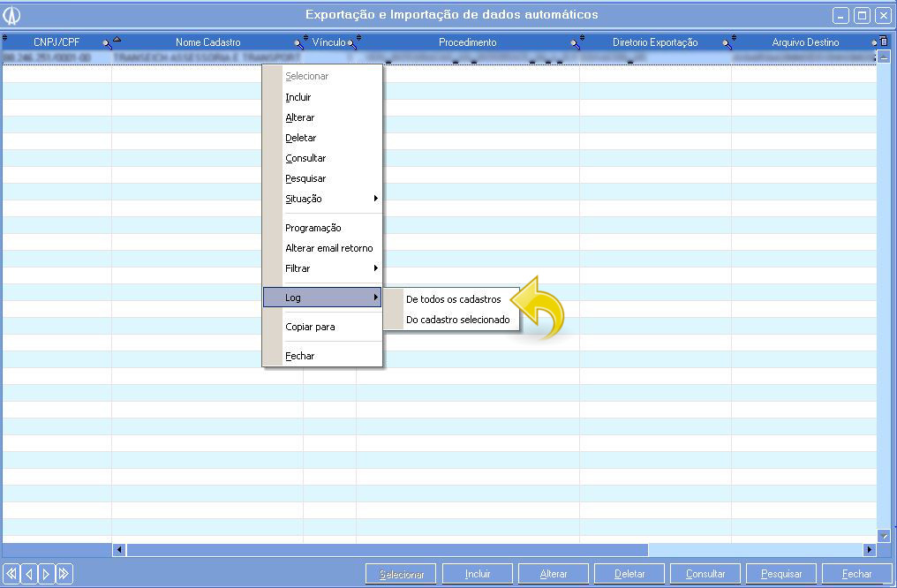Choose 'De todos os cadastros' log option
Image resolution: width=897 pixels, height=588 pixels.
coord(453,299)
